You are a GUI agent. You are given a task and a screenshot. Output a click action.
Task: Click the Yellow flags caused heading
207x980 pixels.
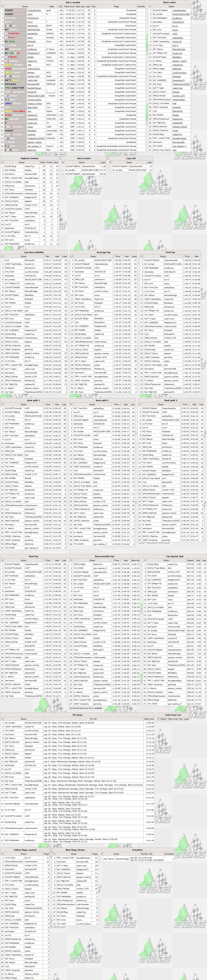[x=25, y=850]
